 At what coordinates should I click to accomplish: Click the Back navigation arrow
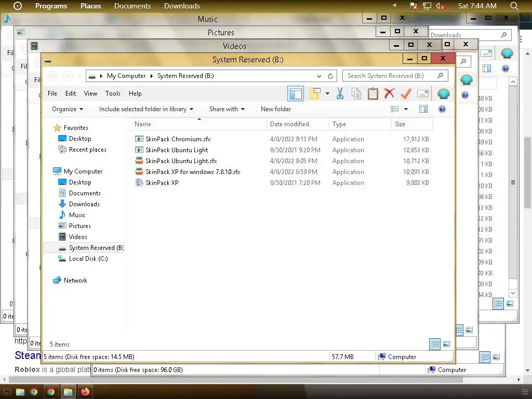coord(52,76)
